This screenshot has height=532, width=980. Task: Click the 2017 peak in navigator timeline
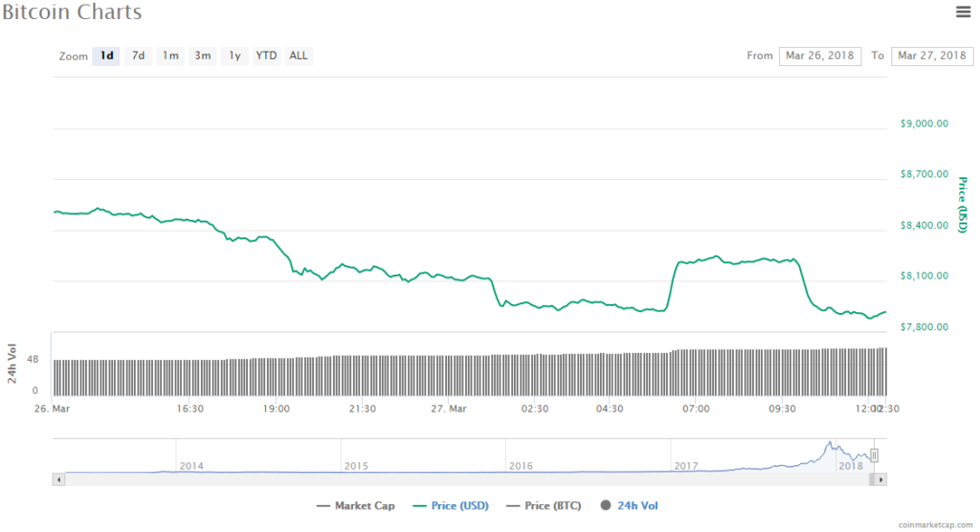tap(831, 444)
